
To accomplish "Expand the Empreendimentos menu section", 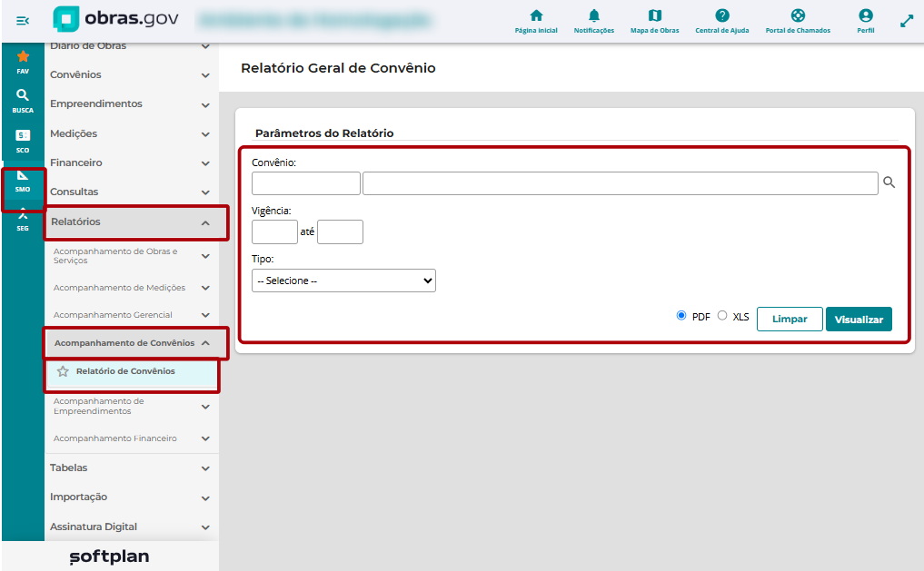I will (131, 104).
